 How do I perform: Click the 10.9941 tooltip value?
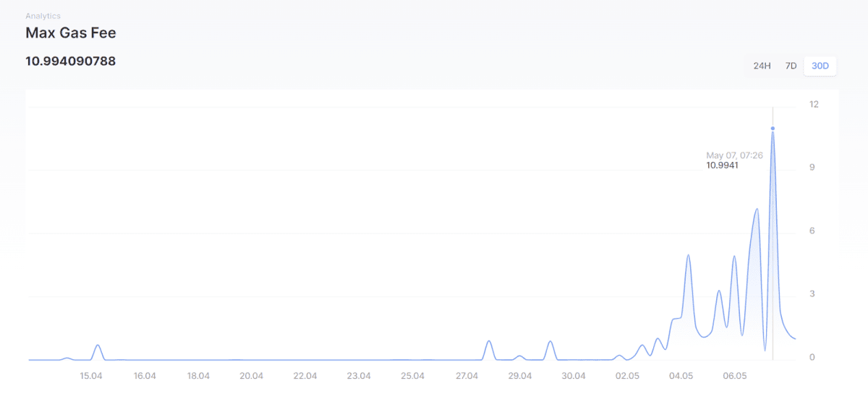[722, 166]
